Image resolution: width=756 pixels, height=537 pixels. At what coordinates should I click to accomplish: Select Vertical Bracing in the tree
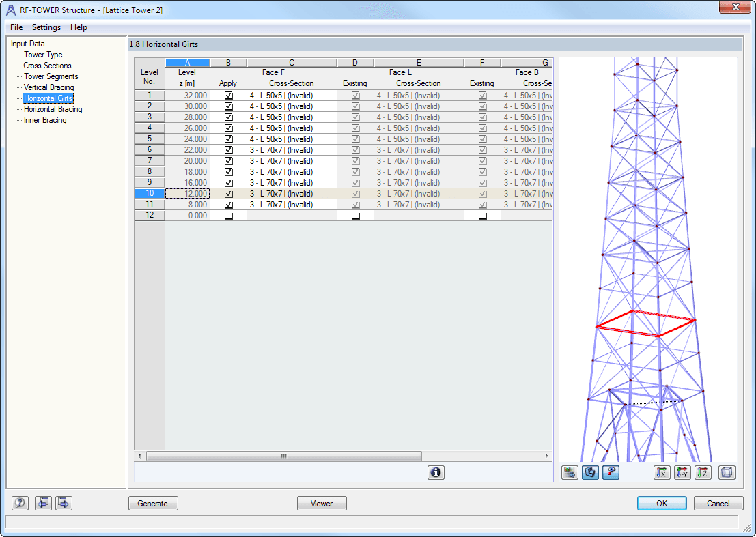(x=48, y=87)
